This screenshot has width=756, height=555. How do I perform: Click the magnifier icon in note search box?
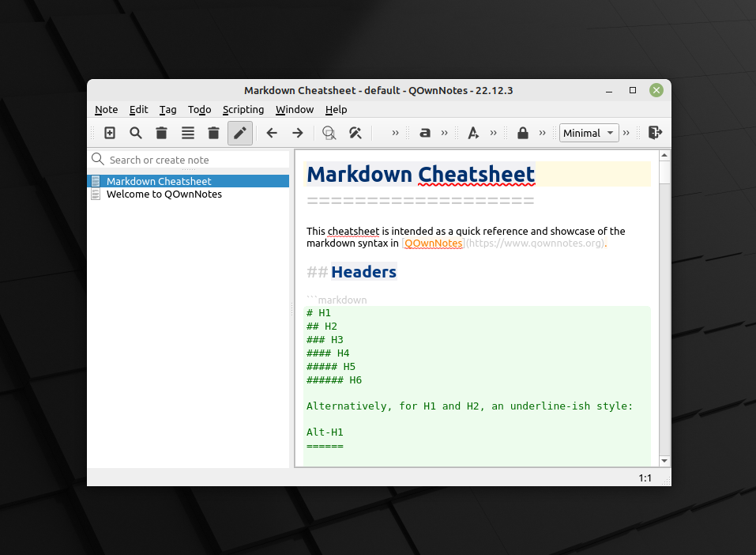pos(98,159)
